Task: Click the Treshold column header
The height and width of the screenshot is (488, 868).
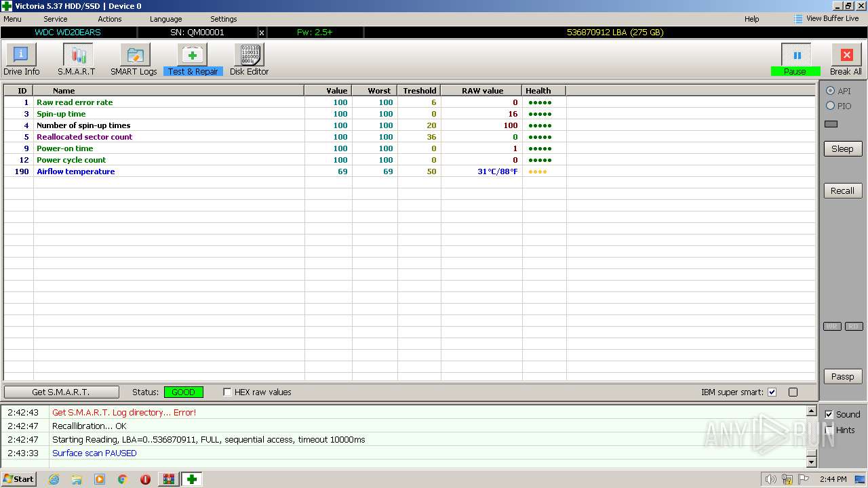Action: pos(419,90)
